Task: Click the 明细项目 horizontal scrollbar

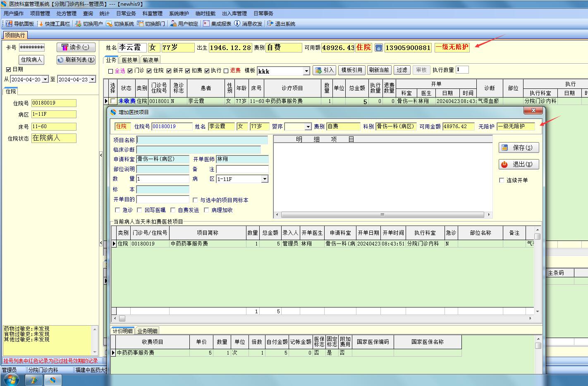Action: pyautogui.click(x=382, y=215)
